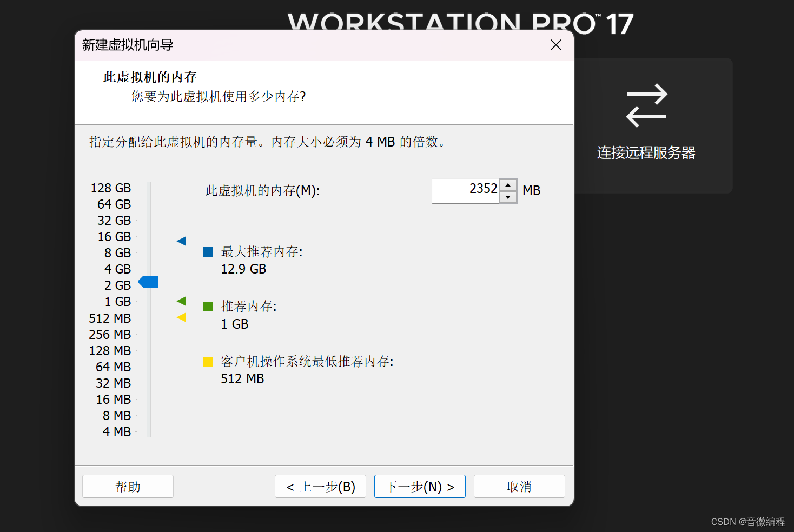Cancel the wizard with 取消 button
The image size is (794, 532).
pyautogui.click(x=519, y=487)
